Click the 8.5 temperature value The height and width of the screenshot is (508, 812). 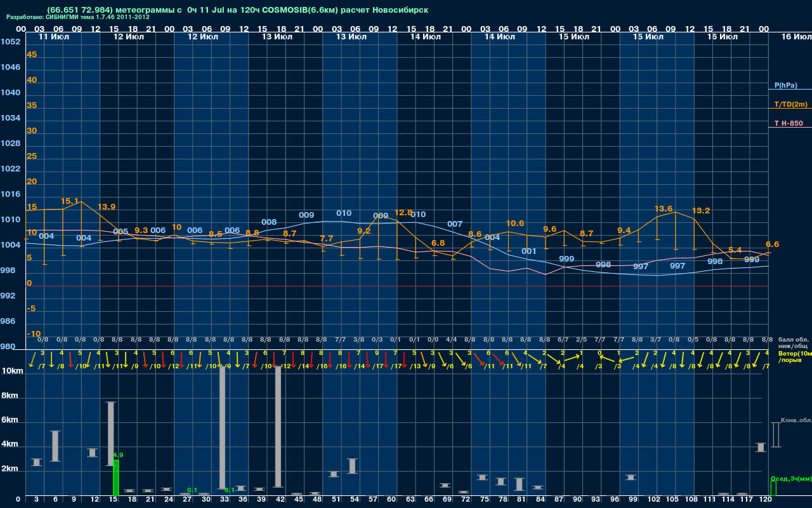(x=216, y=234)
